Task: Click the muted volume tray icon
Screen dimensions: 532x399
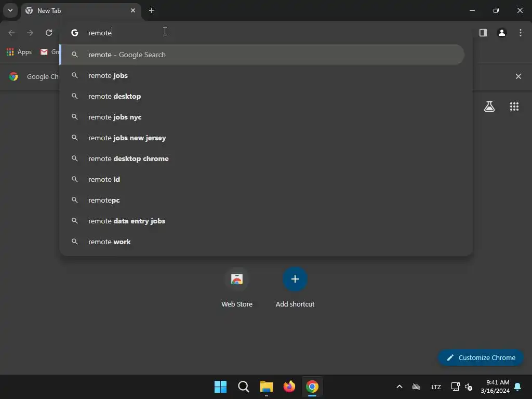Action: 469,387
